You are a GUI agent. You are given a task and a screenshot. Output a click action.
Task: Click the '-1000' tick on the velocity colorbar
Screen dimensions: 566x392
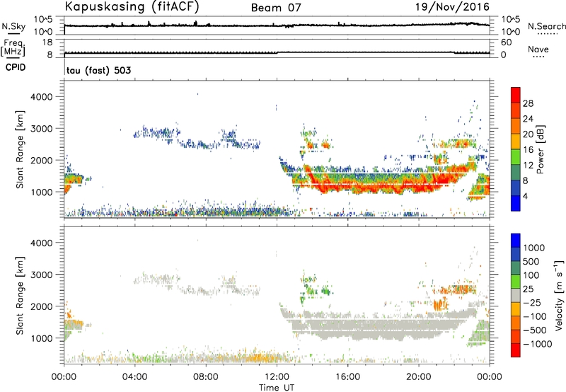click(537, 344)
